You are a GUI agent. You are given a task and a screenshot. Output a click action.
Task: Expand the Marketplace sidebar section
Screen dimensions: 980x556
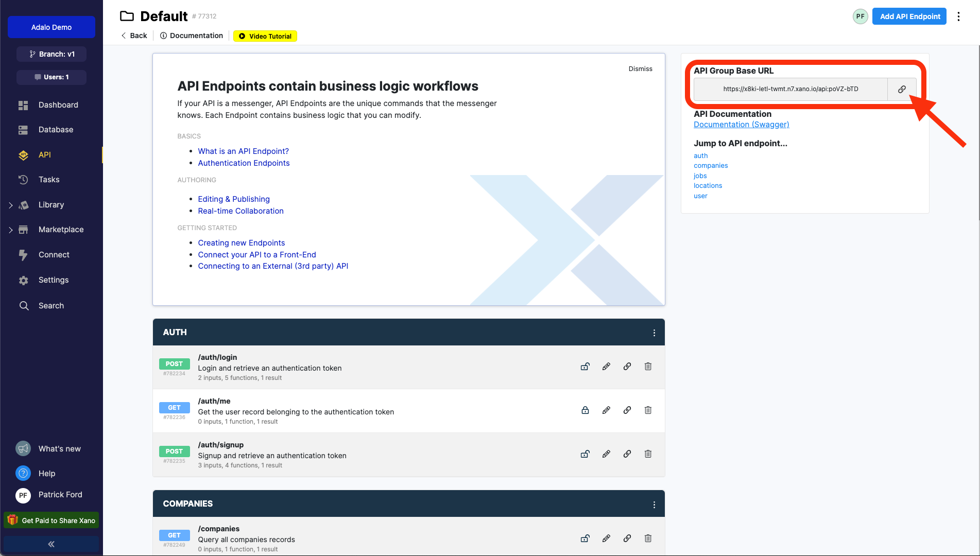point(11,230)
